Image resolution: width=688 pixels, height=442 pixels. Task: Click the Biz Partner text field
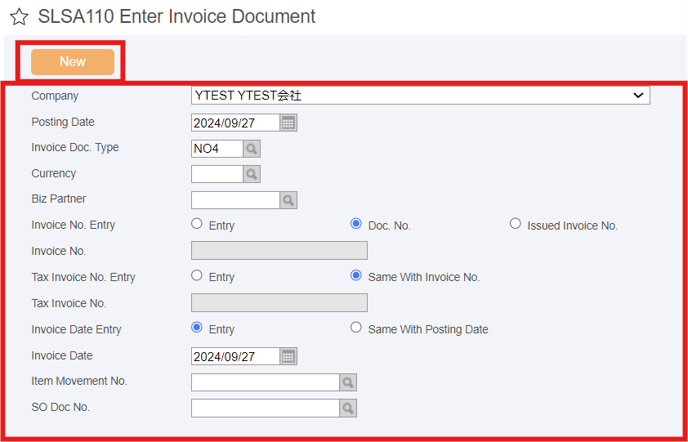[x=236, y=200]
